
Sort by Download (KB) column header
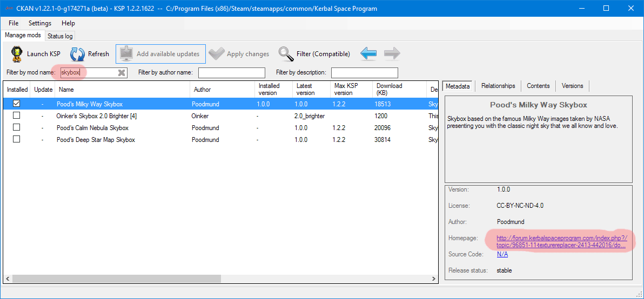click(400, 90)
